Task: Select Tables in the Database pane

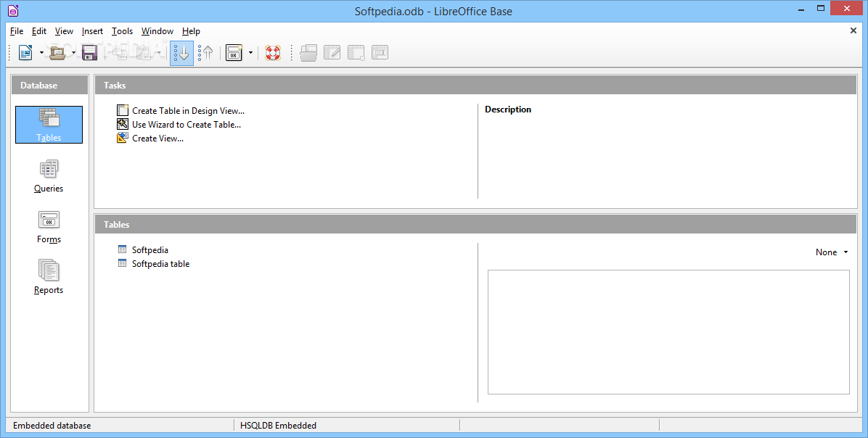Action: (49, 125)
